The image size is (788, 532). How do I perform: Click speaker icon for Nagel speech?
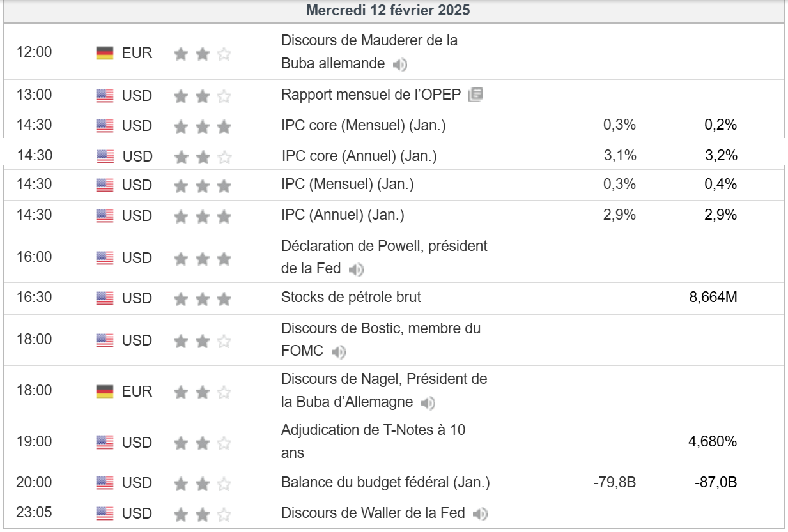point(428,403)
